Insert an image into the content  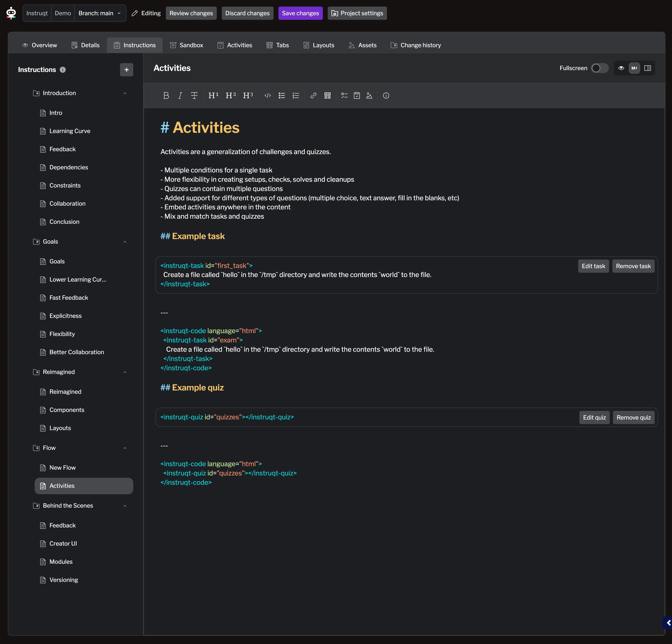click(x=369, y=96)
